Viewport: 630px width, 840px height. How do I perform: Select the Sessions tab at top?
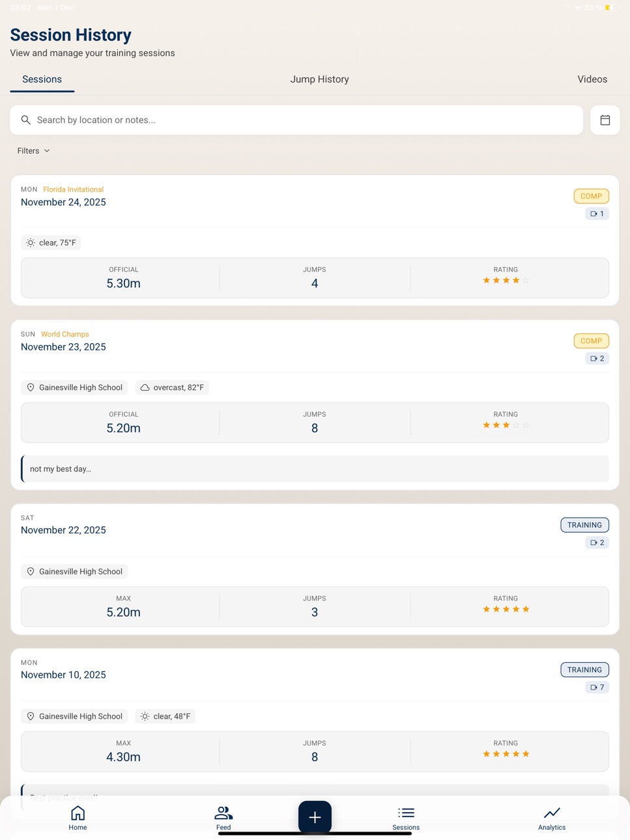point(42,79)
